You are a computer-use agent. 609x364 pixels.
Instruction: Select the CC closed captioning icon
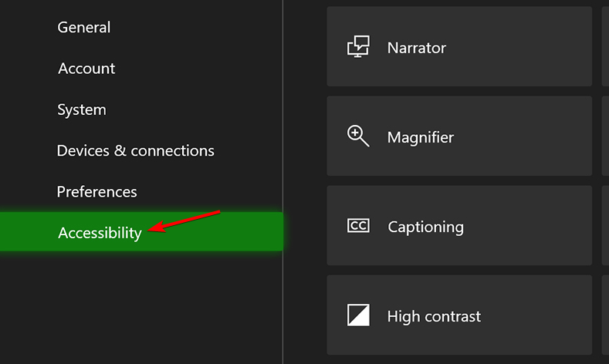click(x=358, y=226)
